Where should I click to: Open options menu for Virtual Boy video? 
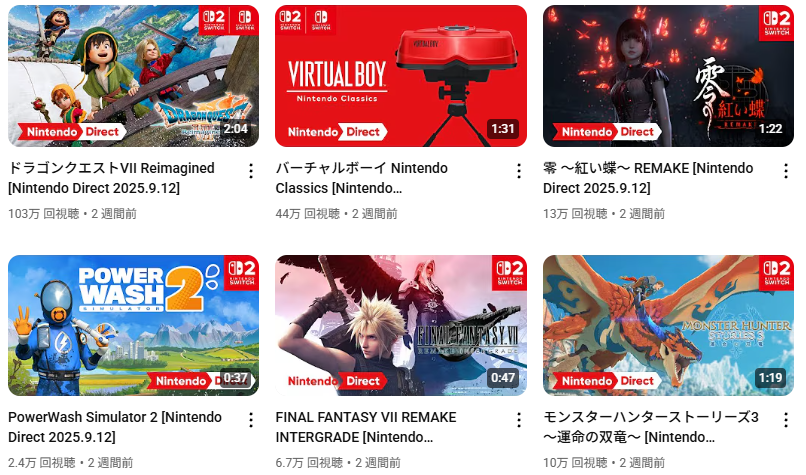tap(519, 171)
